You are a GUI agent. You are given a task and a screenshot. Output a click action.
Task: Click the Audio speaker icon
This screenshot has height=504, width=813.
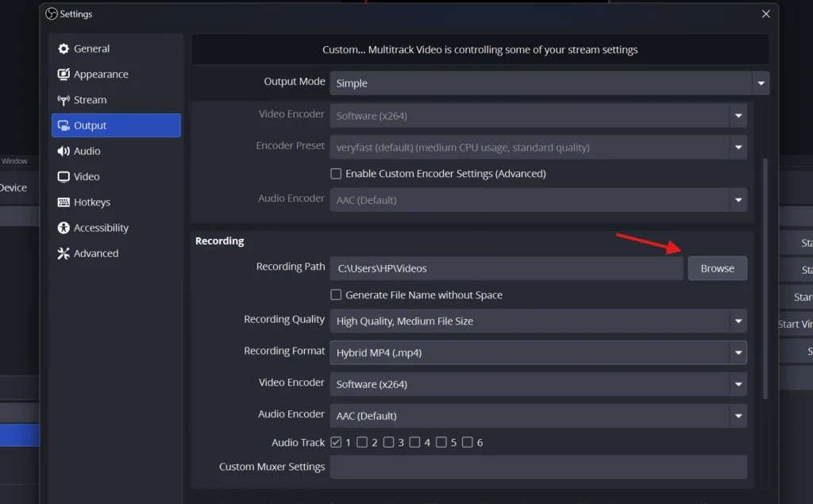click(x=64, y=151)
